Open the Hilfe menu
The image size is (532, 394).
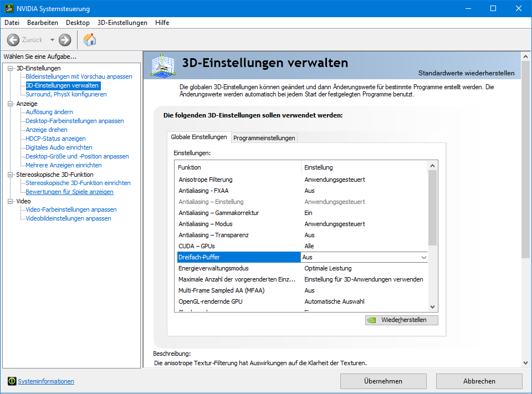point(162,23)
